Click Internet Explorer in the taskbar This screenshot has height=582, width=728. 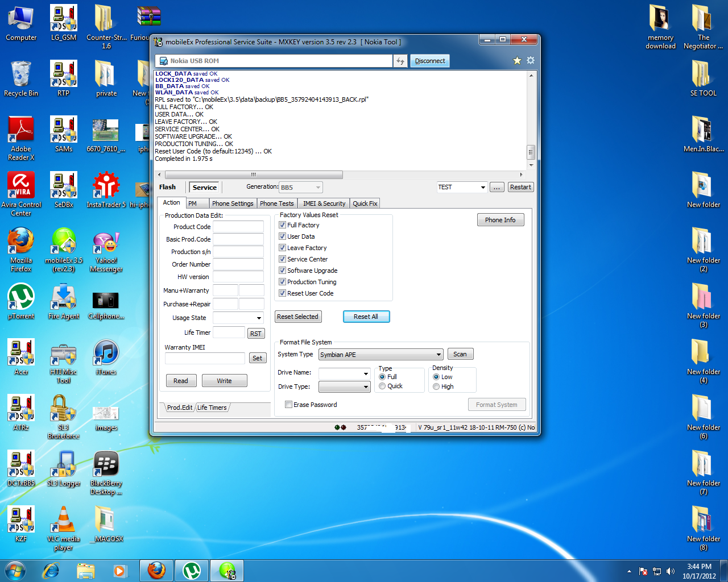(51, 571)
